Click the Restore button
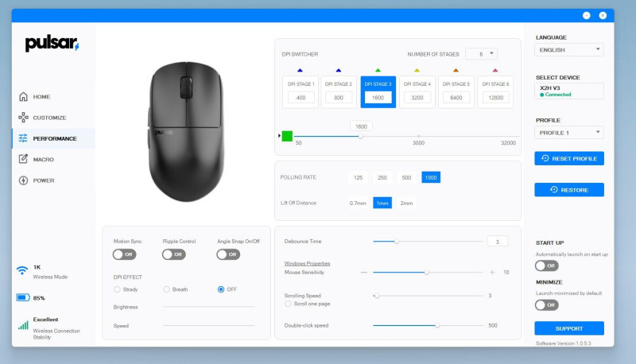The width and height of the screenshot is (636, 364). [569, 190]
